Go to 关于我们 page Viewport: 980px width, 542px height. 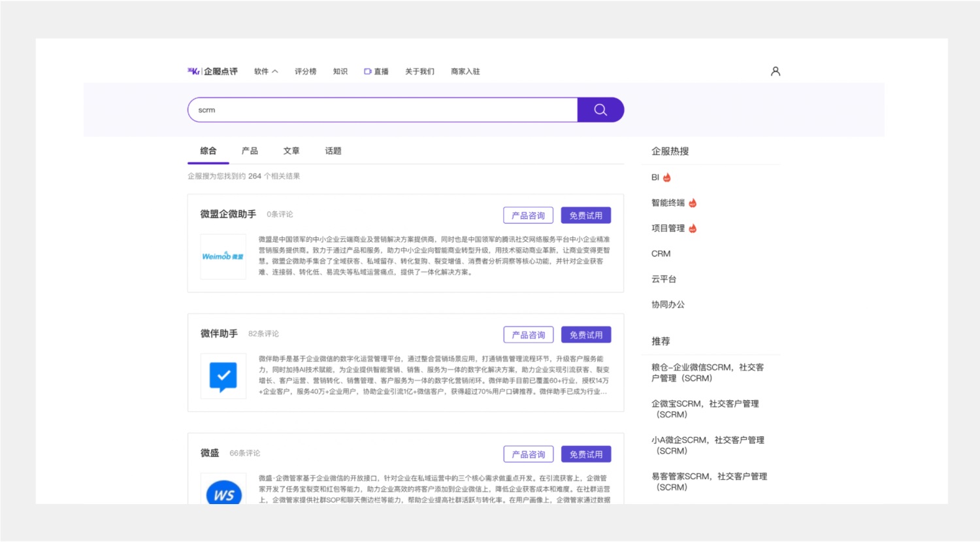click(x=419, y=71)
